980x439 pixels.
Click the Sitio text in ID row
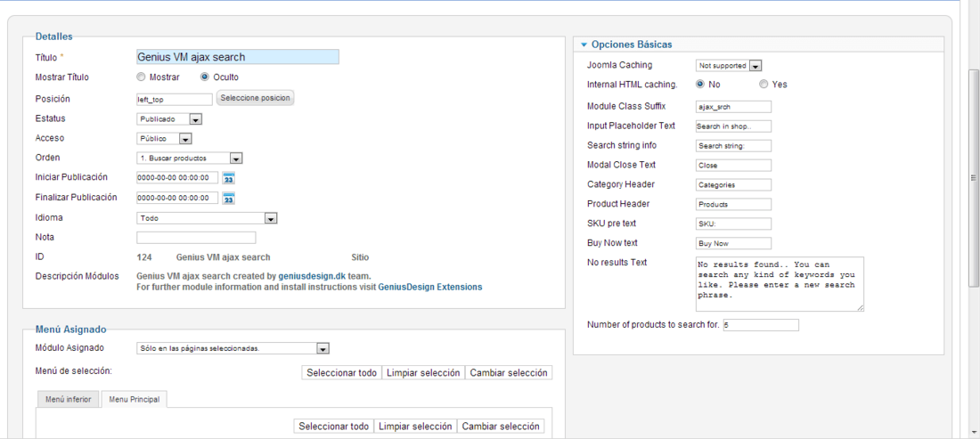[360, 257]
